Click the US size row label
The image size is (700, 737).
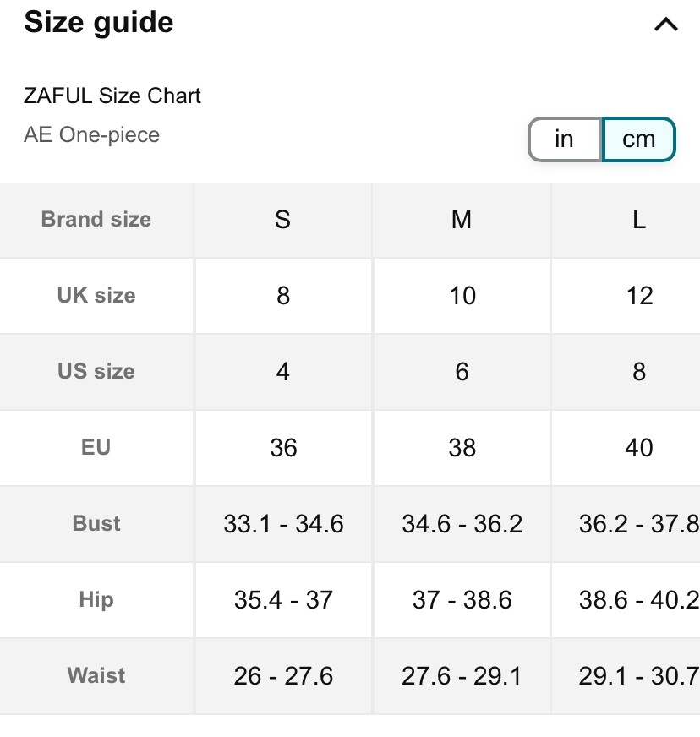[x=96, y=371]
